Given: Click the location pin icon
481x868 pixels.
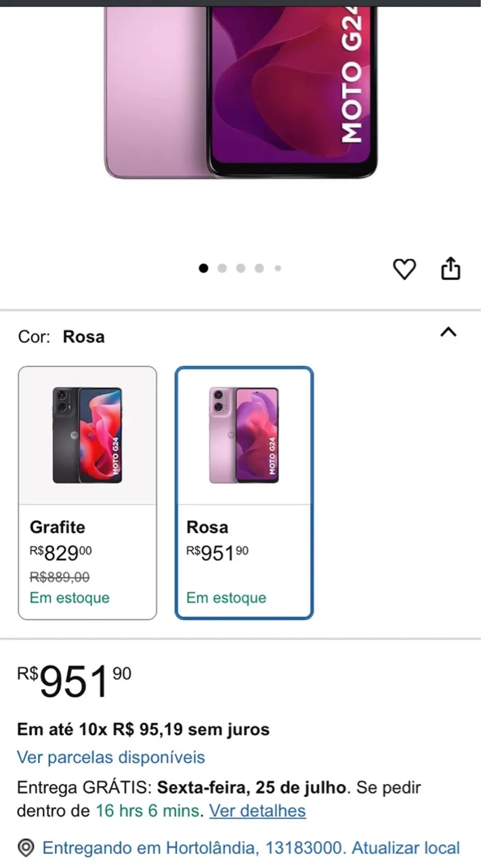Looking at the screenshot, I should (26, 848).
